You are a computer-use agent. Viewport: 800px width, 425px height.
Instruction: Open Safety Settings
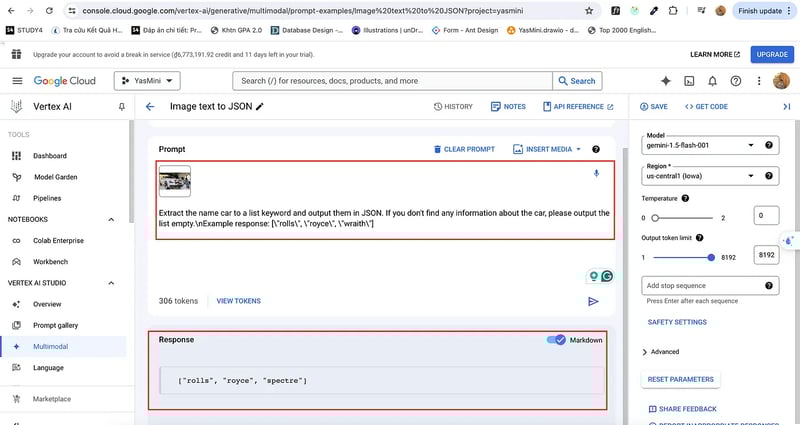[677, 322]
